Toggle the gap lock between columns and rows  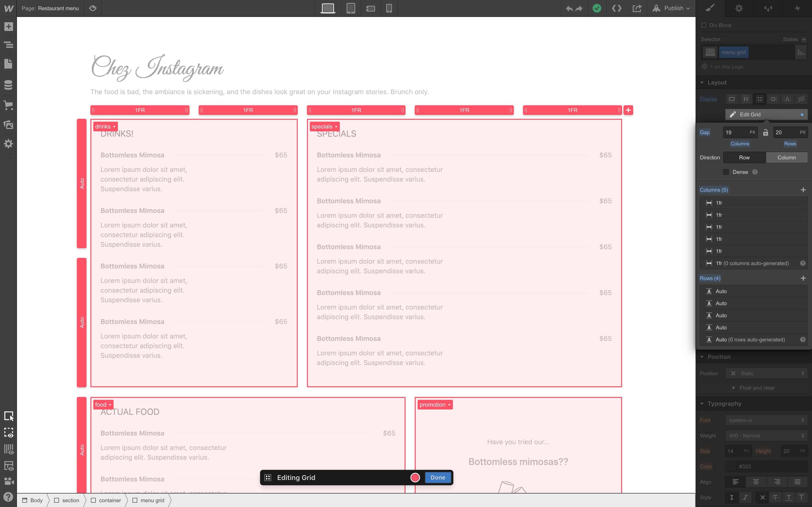(x=766, y=132)
